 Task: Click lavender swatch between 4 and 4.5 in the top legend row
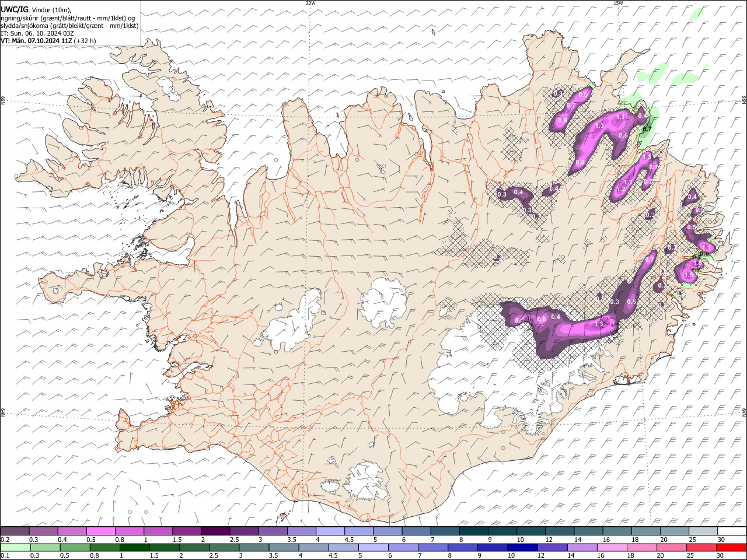[x=330, y=531]
